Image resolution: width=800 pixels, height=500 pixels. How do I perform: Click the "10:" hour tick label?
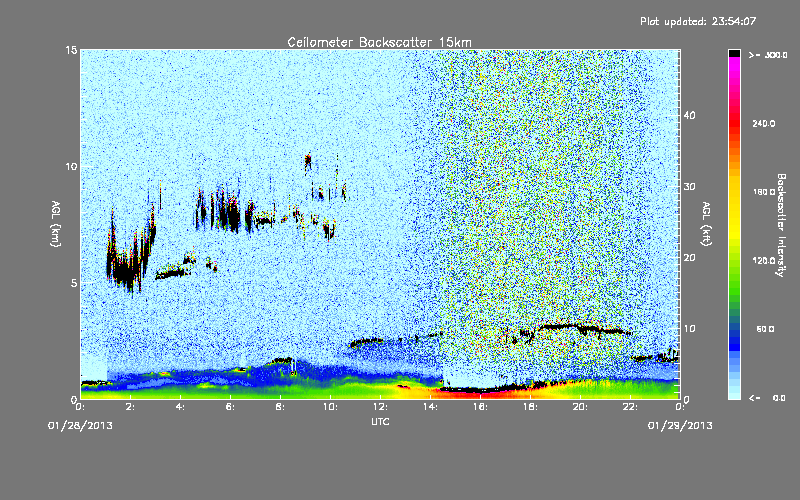pyautogui.click(x=330, y=407)
